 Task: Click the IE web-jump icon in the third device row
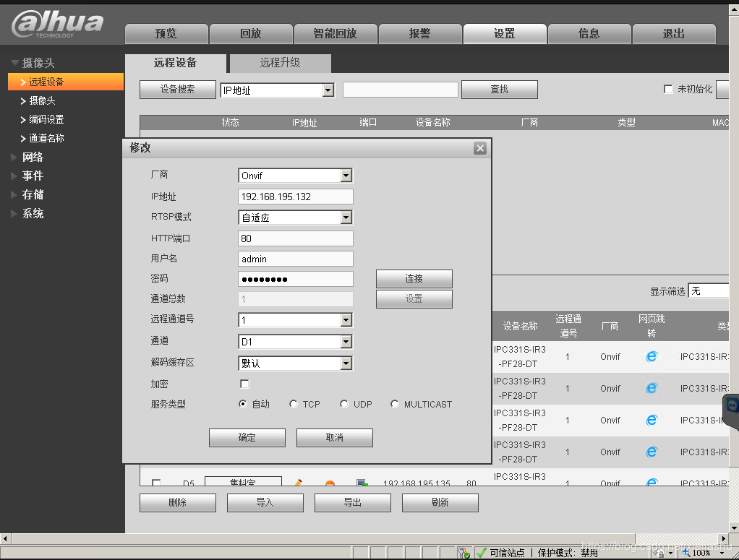[x=652, y=420]
